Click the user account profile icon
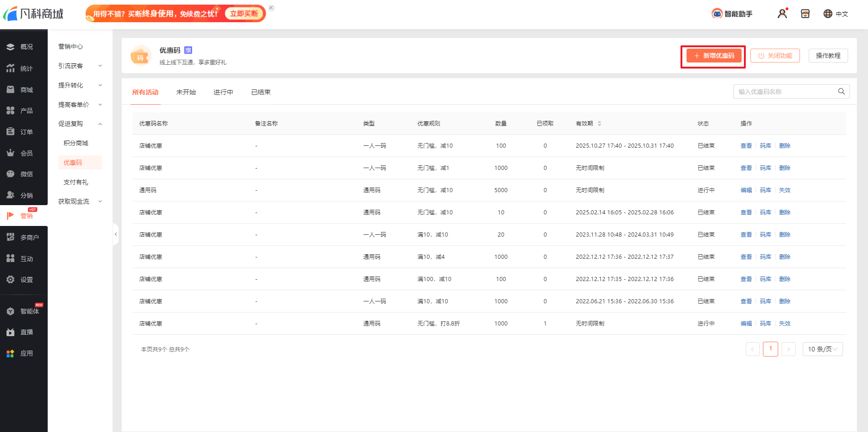868x432 pixels. pos(782,13)
